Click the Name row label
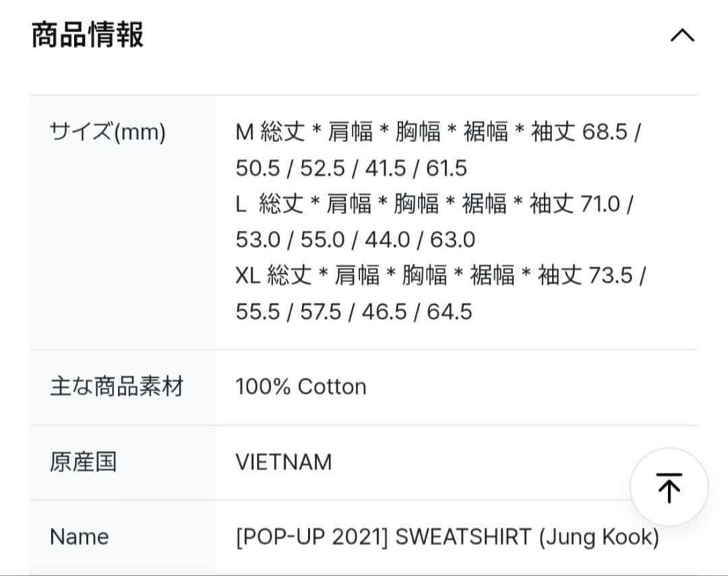This screenshot has width=728, height=576. [80, 537]
